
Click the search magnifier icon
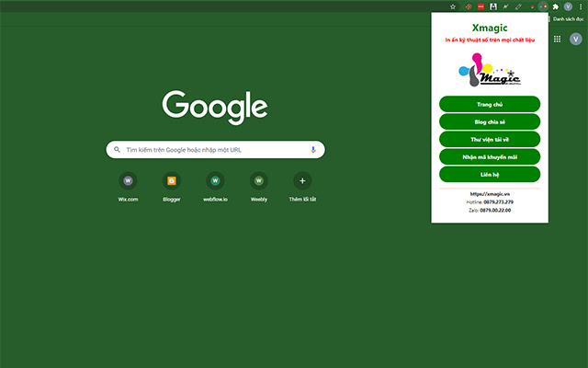117,149
